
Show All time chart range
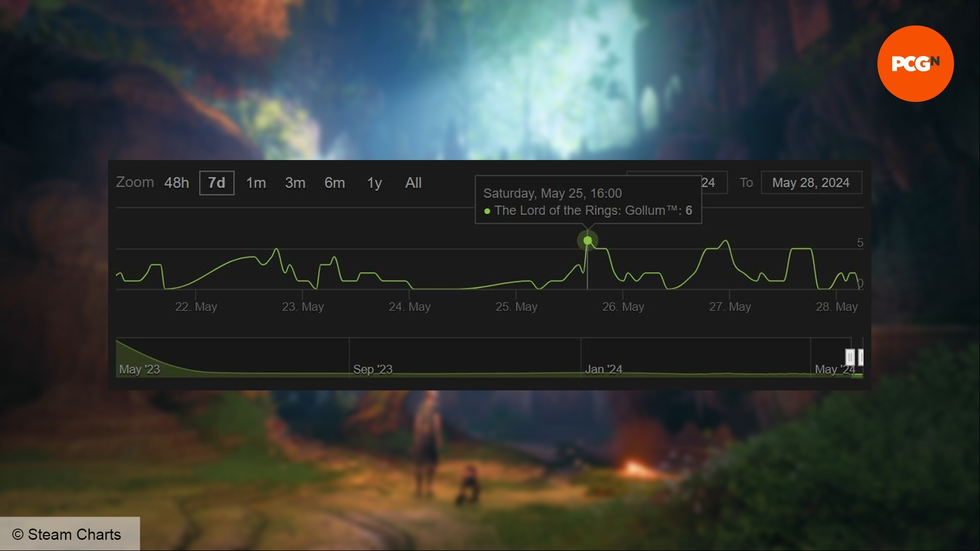(x=413, y=183)
